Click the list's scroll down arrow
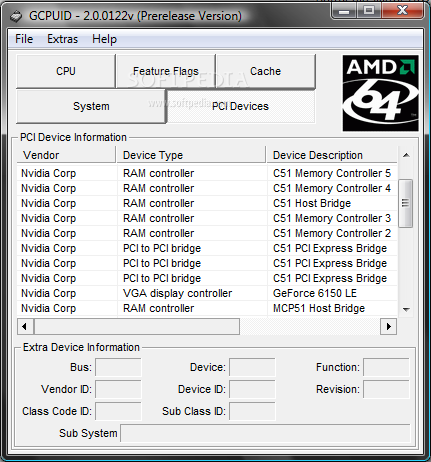 406,309
